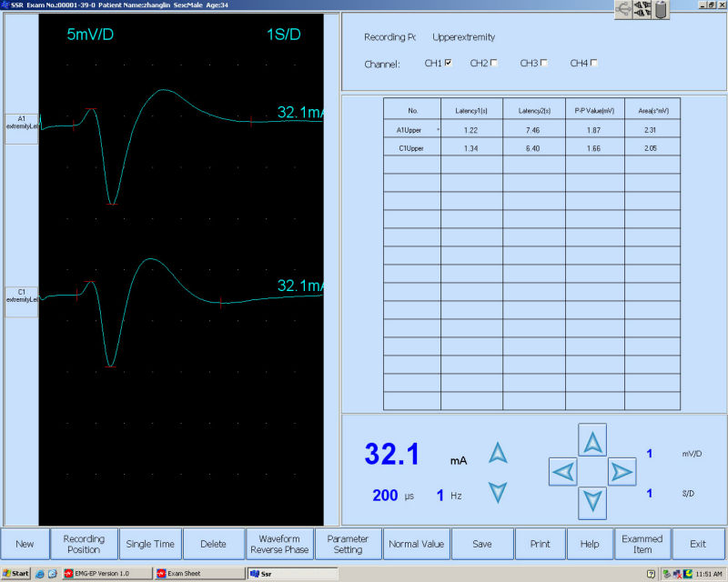Exit the SSR window
The image size is (728, 582).
tap(698, 544)
